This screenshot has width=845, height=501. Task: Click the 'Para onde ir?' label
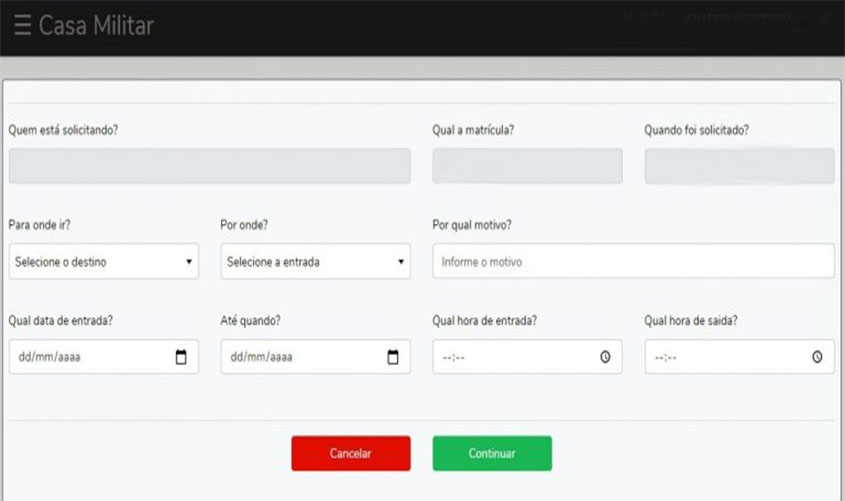click(40, 225)
